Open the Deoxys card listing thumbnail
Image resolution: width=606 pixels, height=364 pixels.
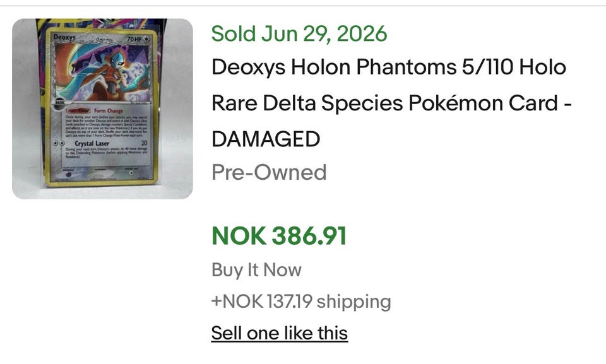click(102, 109)
